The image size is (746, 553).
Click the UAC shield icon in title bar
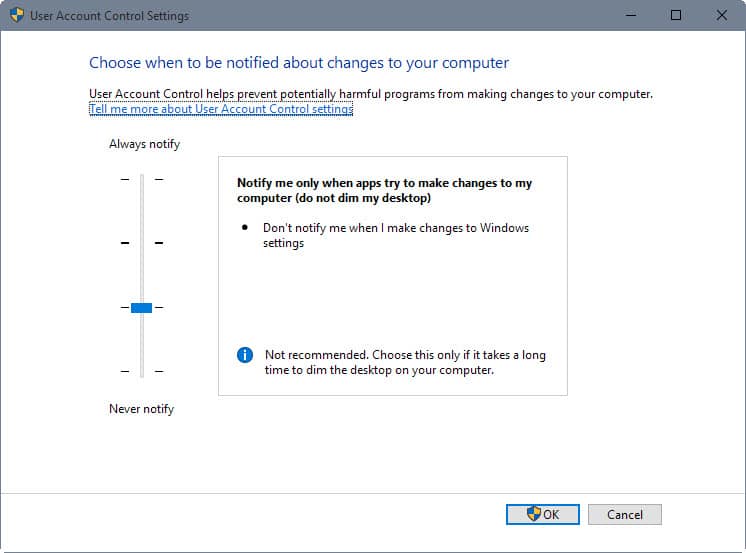[x=17, y=15]
